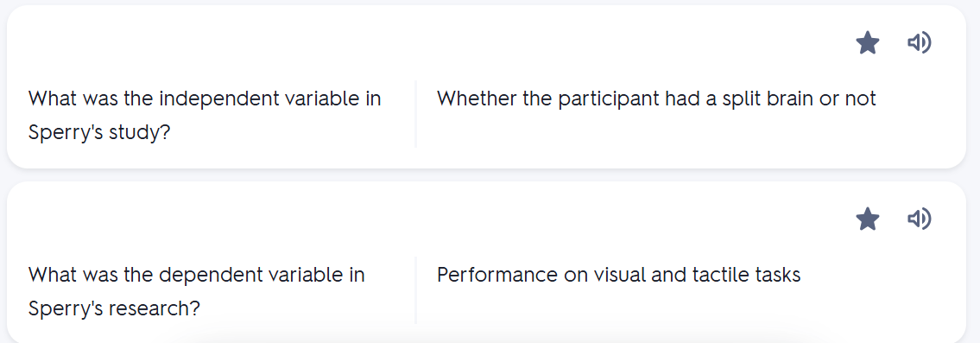Play audio for the dependent variable card

click(920, 219)
